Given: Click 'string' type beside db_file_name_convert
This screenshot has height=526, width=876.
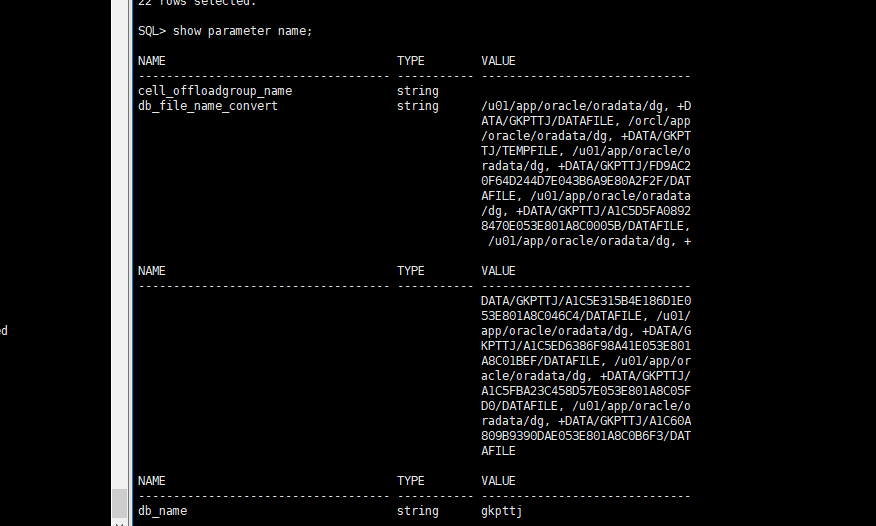Looking at the screenshot, I should 418,106.
